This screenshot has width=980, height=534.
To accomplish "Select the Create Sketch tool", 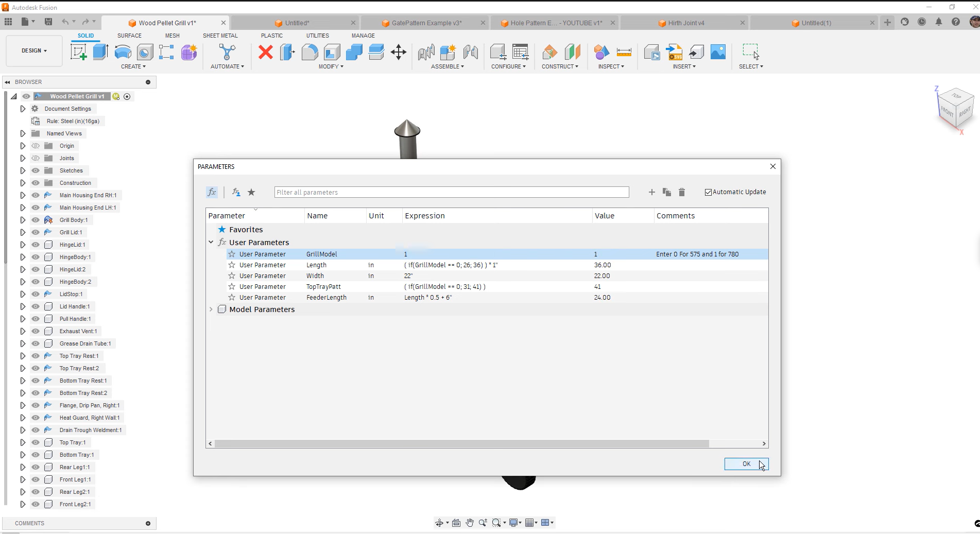I will pos(78,52).
